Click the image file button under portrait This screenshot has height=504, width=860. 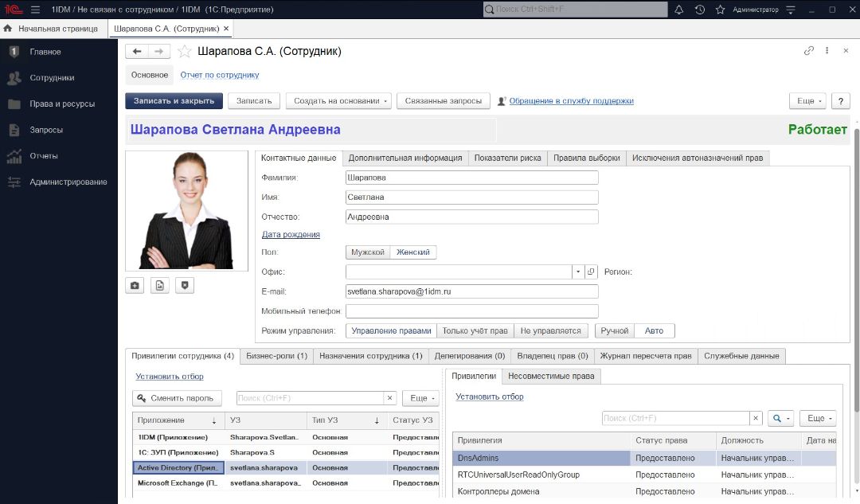[160, 286]
